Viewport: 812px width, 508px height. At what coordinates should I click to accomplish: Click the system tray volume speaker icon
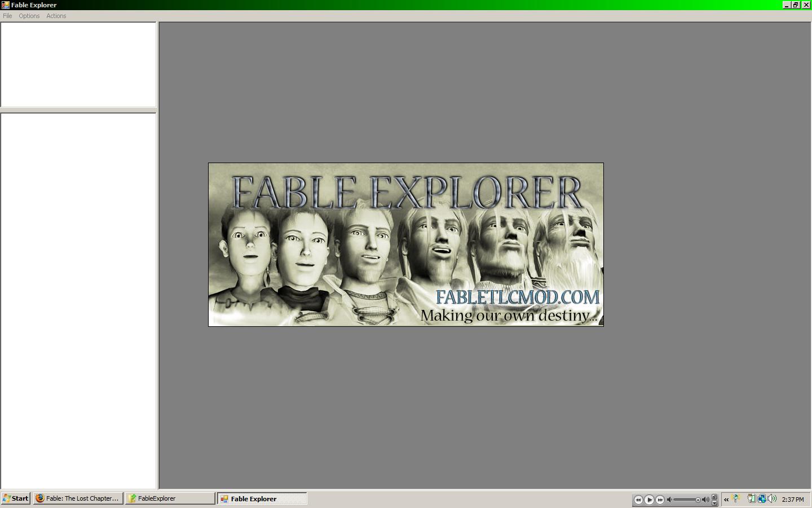(772, 498)
